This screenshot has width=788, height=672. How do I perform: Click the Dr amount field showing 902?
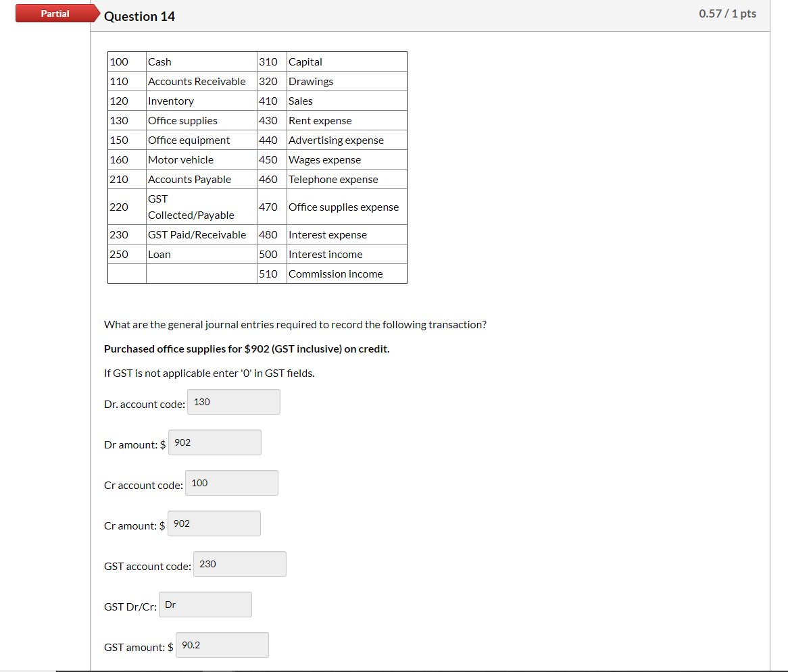point(215,442)
